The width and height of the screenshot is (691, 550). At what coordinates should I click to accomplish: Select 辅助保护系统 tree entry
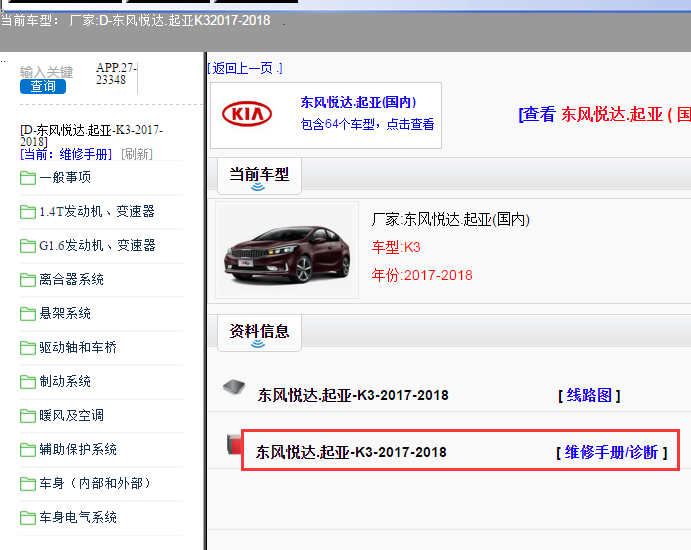pyautogui.click(x=78, y=449)
